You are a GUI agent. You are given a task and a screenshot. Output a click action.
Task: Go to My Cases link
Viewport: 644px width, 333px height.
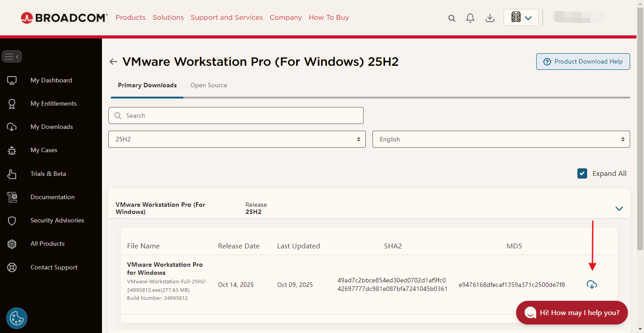44,150
